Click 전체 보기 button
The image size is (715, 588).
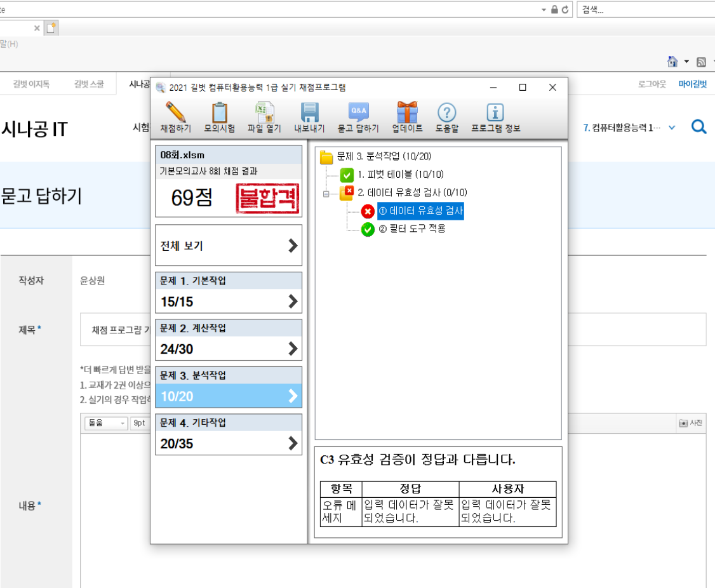pyautogui.click(x=229, y=246)
